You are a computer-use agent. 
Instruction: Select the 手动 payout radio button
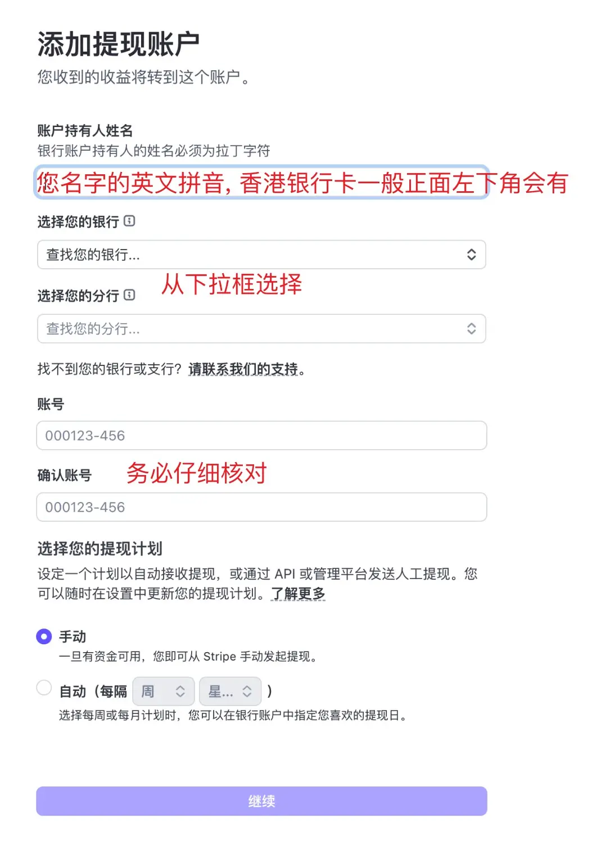pos(44,636)
